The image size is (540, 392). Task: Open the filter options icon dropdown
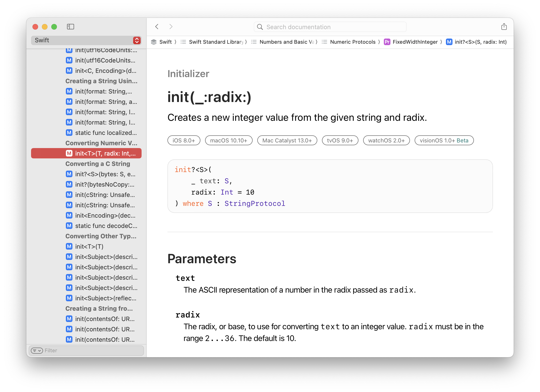click(37, 350)
